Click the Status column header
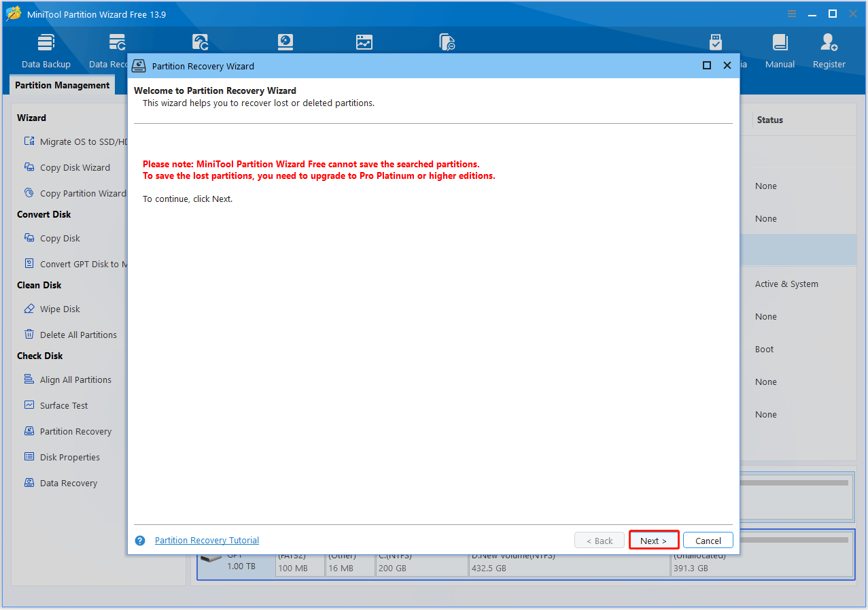The height and width of the screenshot is (610, 868). 770,120
